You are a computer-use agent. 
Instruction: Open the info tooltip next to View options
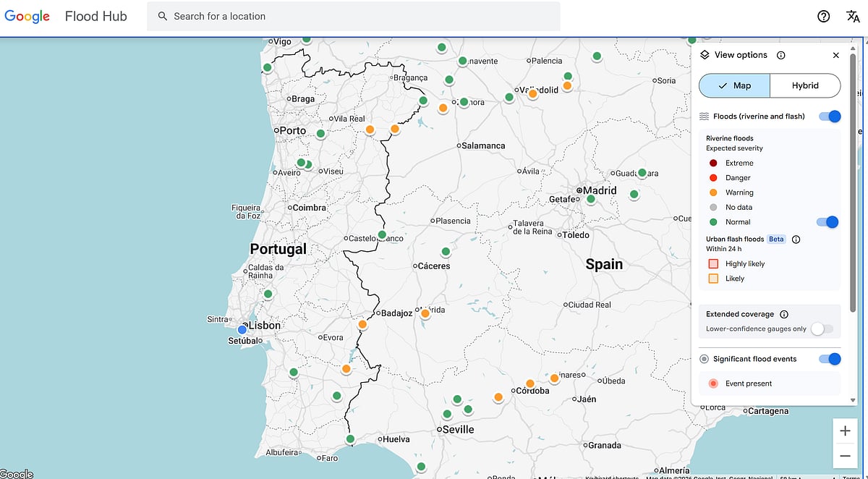point(780,54)
